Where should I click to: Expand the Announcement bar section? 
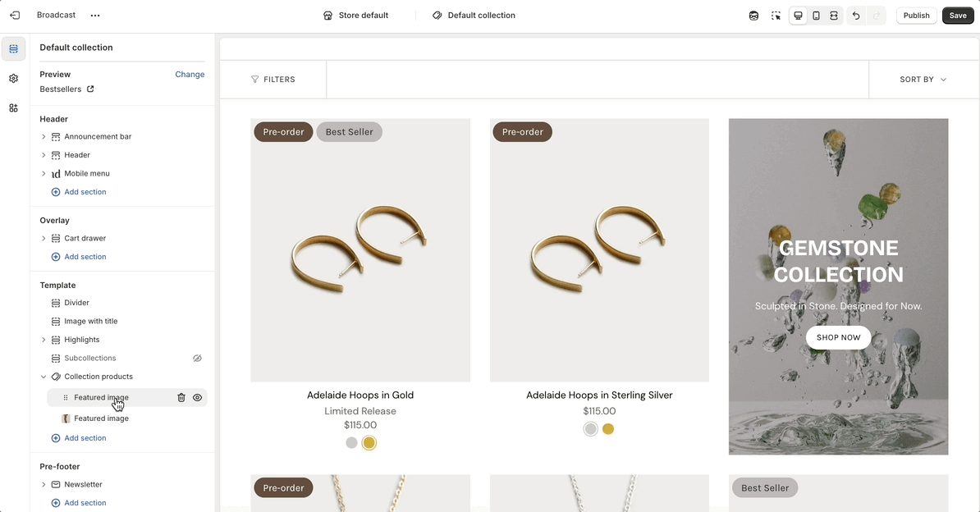[44, 137]
